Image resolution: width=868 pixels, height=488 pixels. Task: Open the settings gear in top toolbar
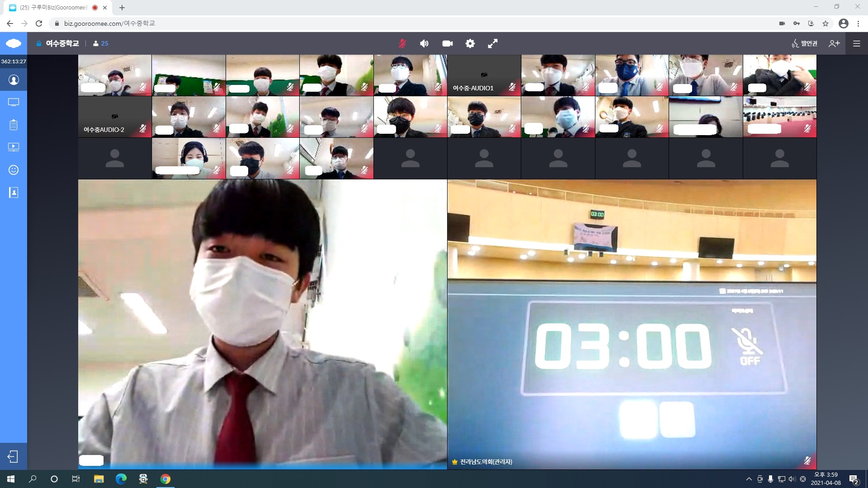click(x=470, y=43)
